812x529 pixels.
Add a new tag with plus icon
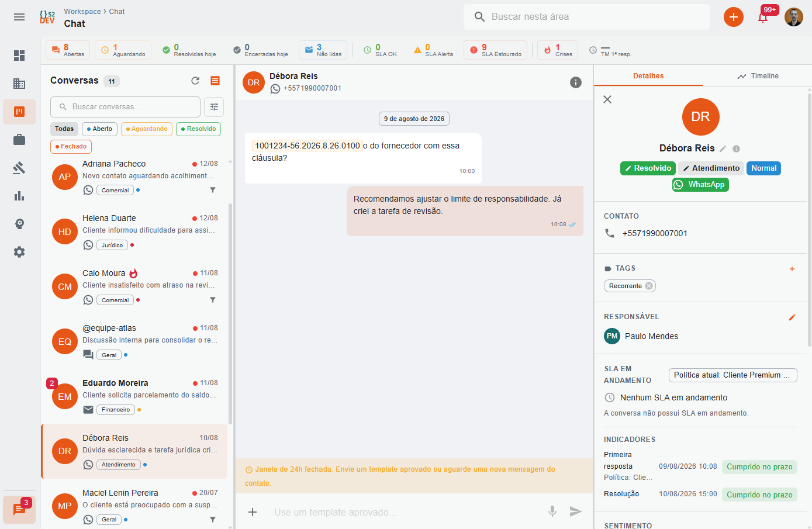pyautogui.click(x=792, y=269)
